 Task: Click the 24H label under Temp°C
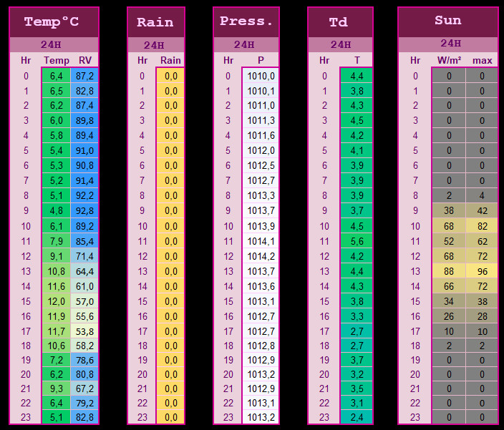tap(53, 45)
